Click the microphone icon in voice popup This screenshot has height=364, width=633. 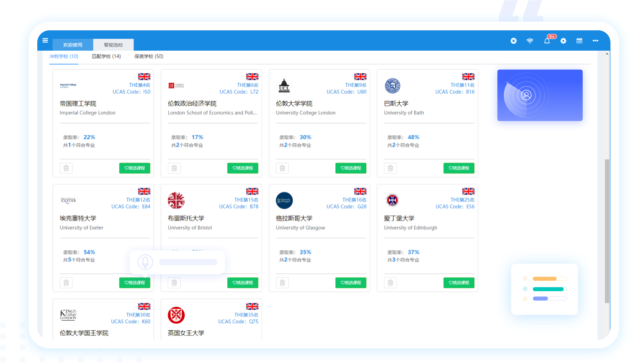[x=145, y=262]
